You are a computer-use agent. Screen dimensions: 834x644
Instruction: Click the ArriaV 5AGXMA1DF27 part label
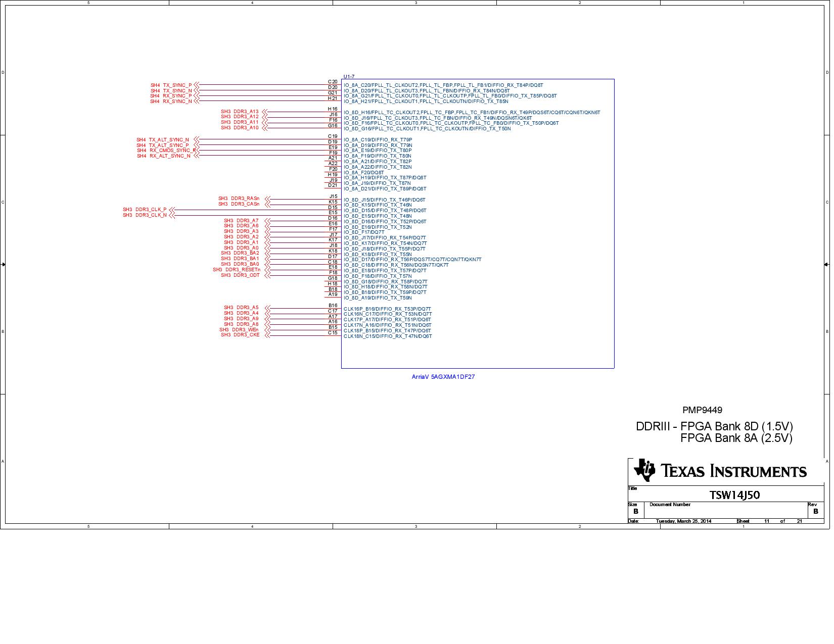click(x=443, y=377)
